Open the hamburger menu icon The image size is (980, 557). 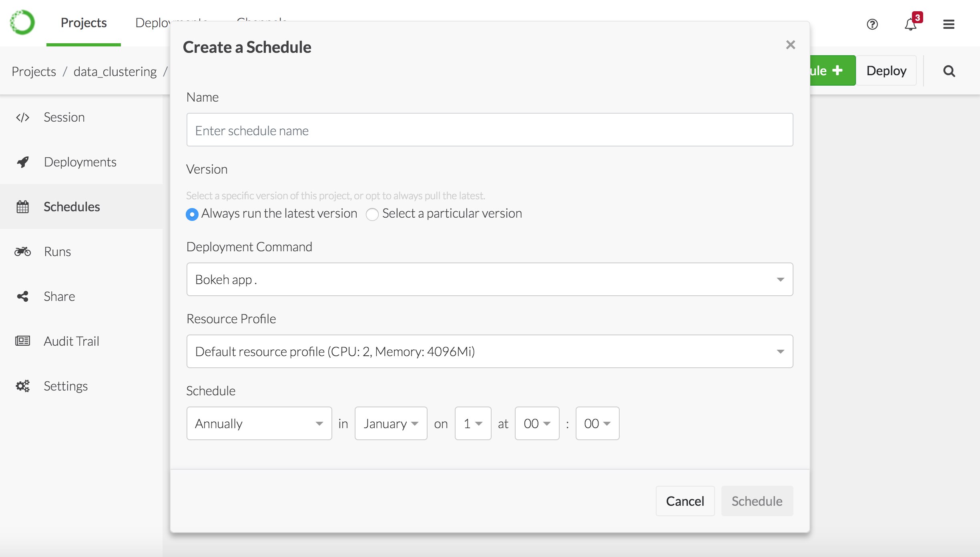[948, 24]
